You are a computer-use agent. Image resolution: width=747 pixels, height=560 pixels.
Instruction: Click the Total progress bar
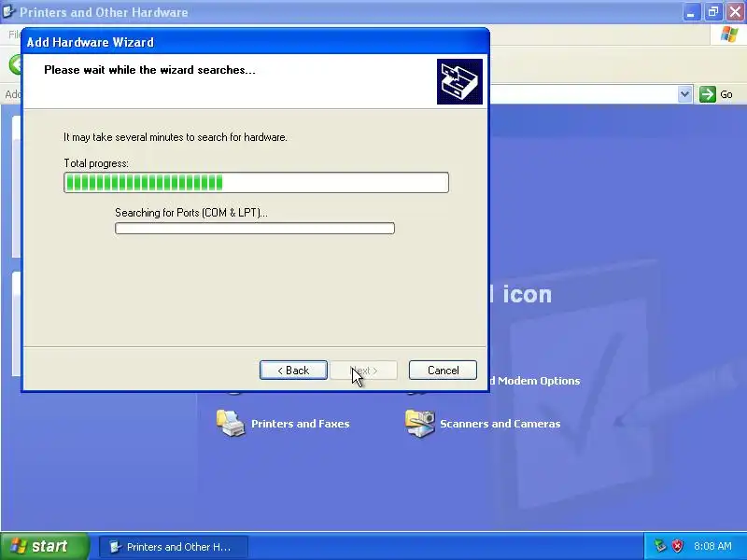coord(256,182)
